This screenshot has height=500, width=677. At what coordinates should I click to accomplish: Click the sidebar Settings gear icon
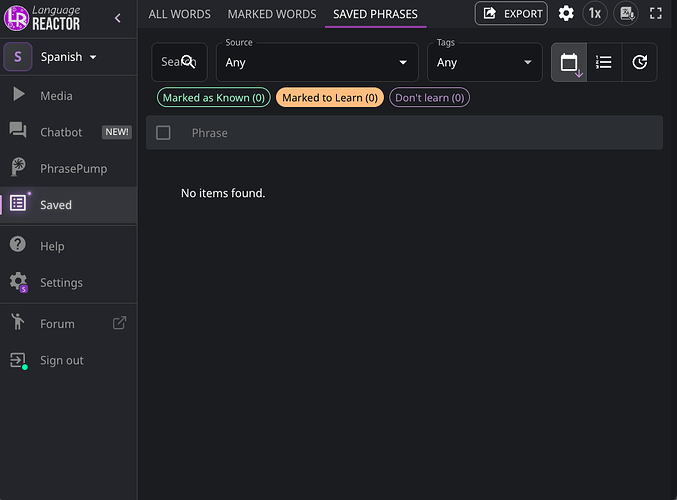[18, 282]
